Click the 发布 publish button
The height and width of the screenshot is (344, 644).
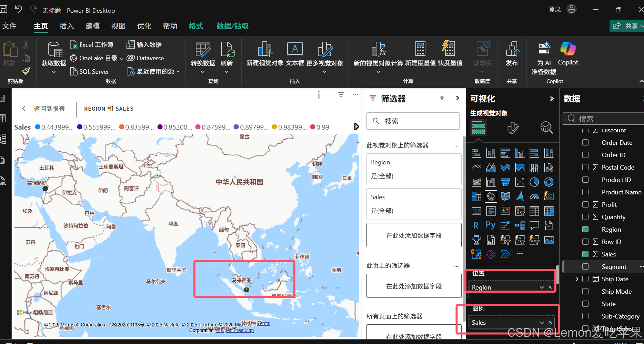pos(512,53)
